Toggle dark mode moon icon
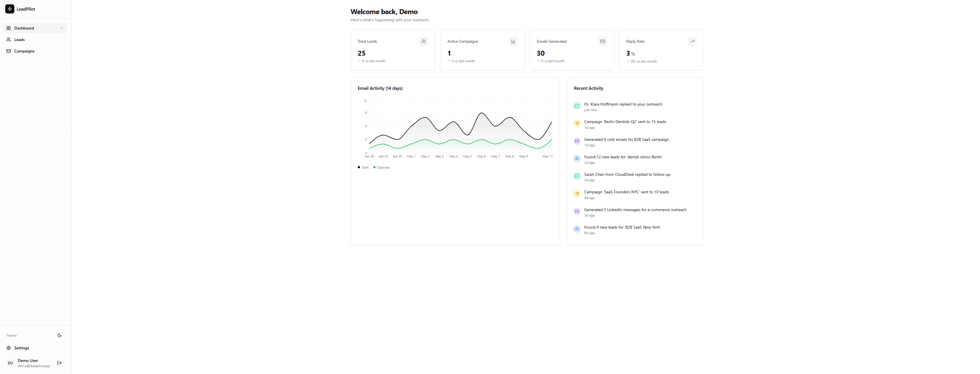980x374 pixels. click(x=59, y=335)
